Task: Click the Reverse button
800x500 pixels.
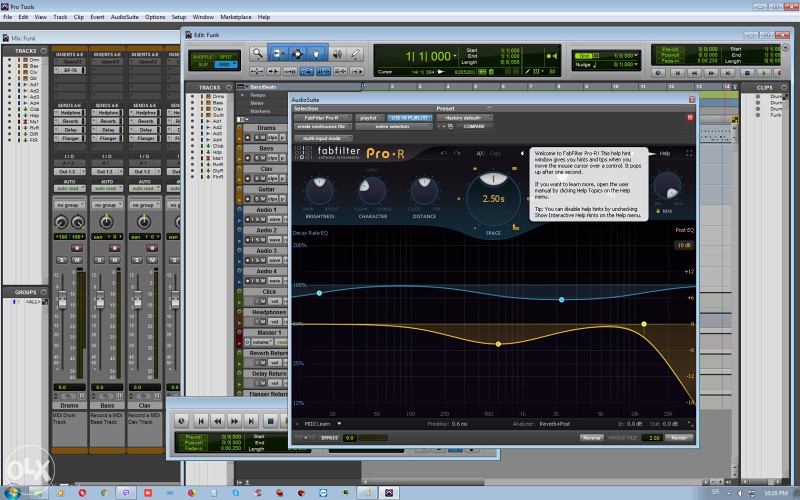Action: [592, 438]
